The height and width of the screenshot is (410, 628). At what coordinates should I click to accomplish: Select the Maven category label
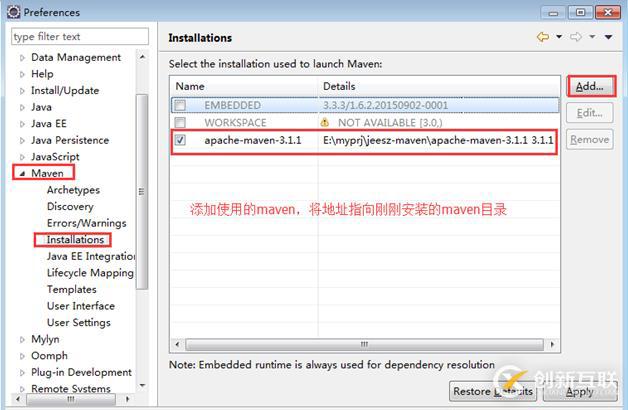[x=47, y=173]
